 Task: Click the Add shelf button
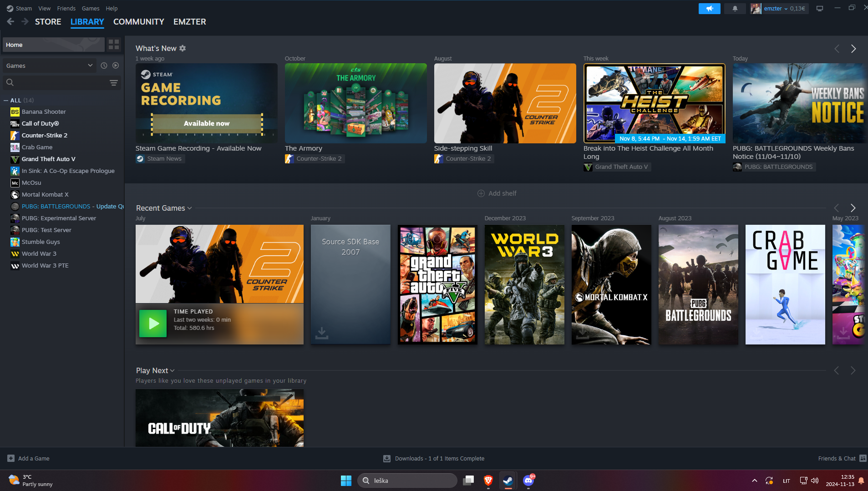pyautogui.click(x=497, y=193)
